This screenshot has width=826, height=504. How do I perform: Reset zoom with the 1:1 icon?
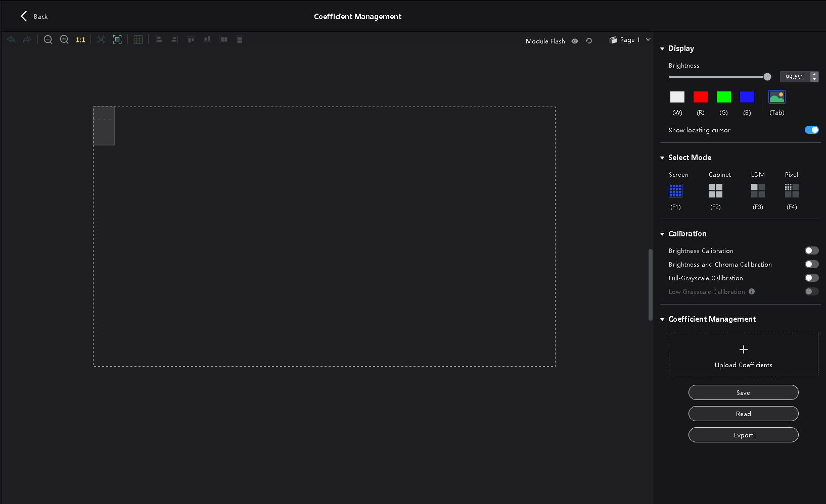80,40
